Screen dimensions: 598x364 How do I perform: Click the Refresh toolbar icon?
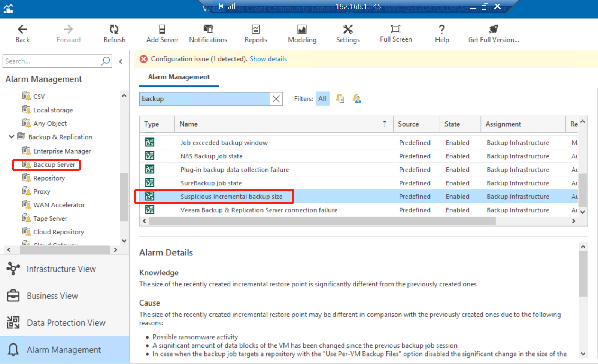pos(114,29)
